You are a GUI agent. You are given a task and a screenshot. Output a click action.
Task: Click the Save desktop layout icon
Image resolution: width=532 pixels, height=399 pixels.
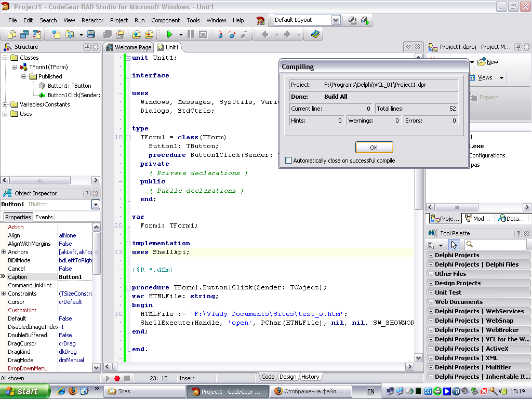pyautogui.click(x=353, y=20)
